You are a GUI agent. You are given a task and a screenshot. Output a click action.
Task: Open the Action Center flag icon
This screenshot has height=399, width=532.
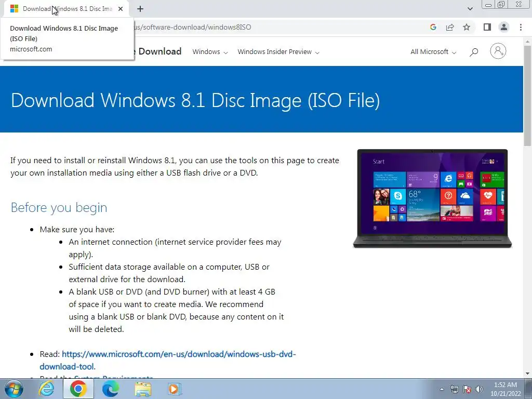pyautogui.click(x=467, y=389)
